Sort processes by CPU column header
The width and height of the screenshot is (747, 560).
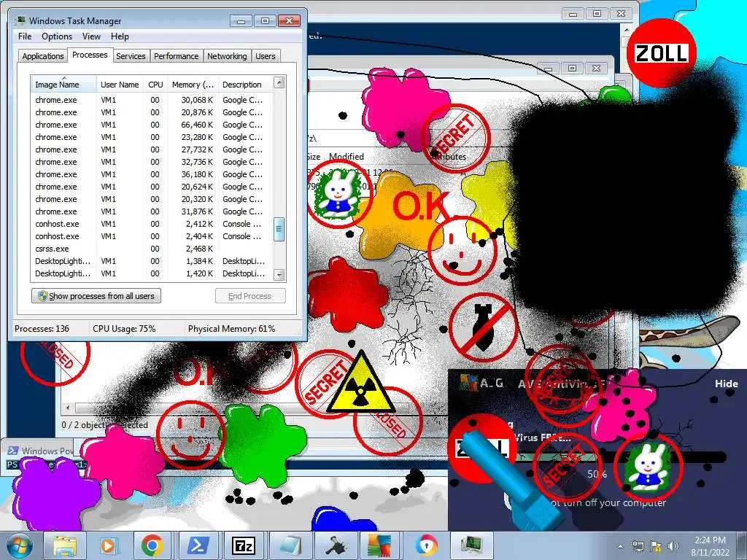point(155,85)
